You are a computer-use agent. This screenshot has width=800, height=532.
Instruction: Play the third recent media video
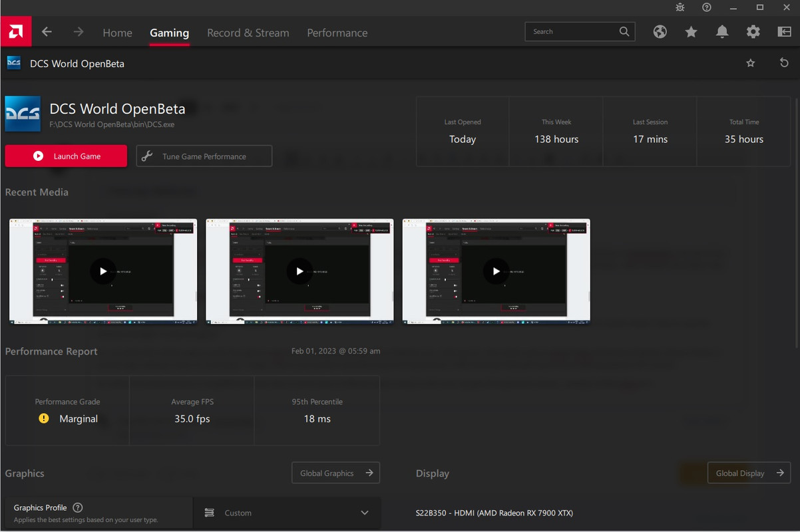click(x=496, y=271)
